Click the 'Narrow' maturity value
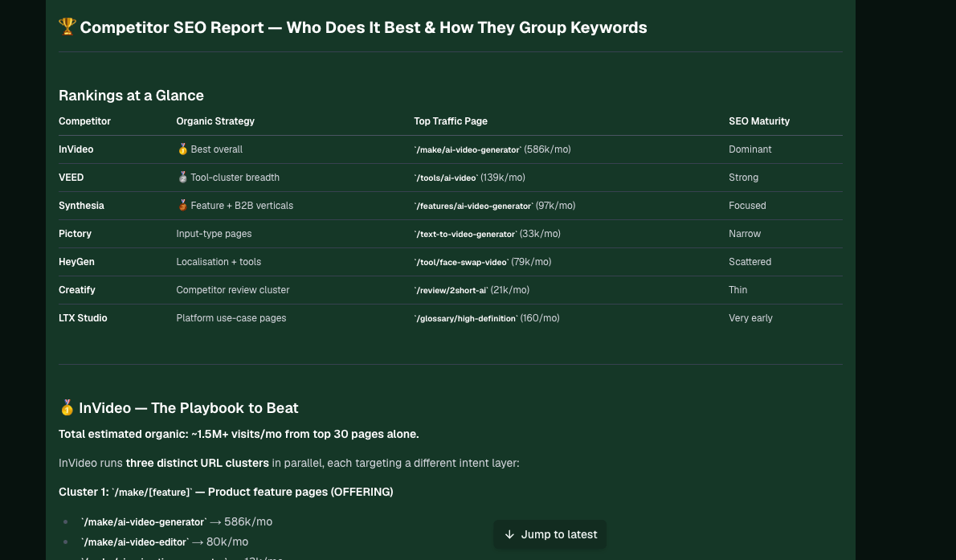Image resolution: width=956 pixels, height=560 pixels. [745, 234]
